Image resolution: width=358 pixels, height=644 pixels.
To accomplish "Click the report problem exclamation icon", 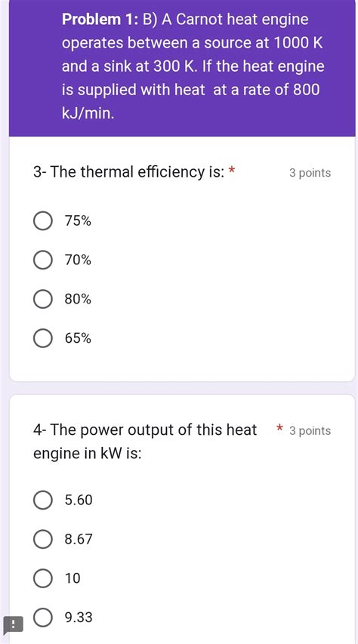I will tap(12, 625).
